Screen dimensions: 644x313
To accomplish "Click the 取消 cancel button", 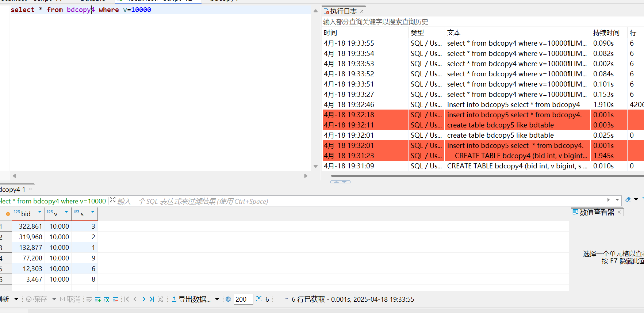I will tap(70, 299).
